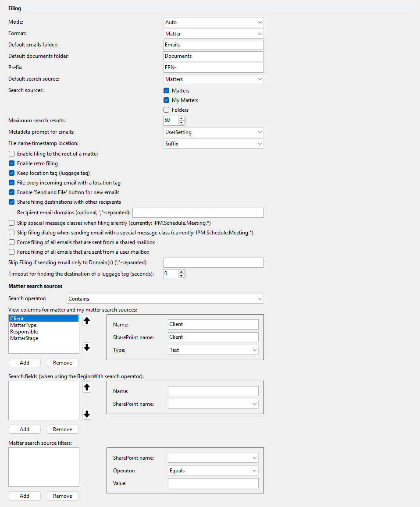Remove a search field
This screenshot has height=507, width=420.
(63, 429)
